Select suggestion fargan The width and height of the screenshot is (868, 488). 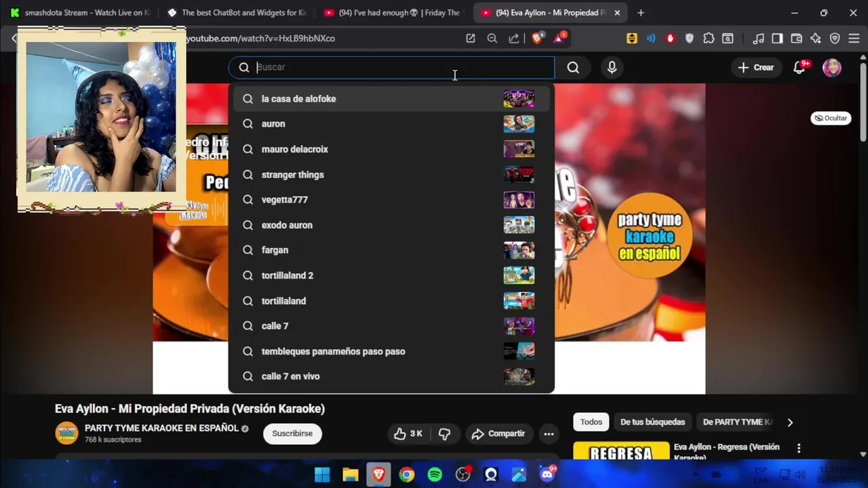391,250
